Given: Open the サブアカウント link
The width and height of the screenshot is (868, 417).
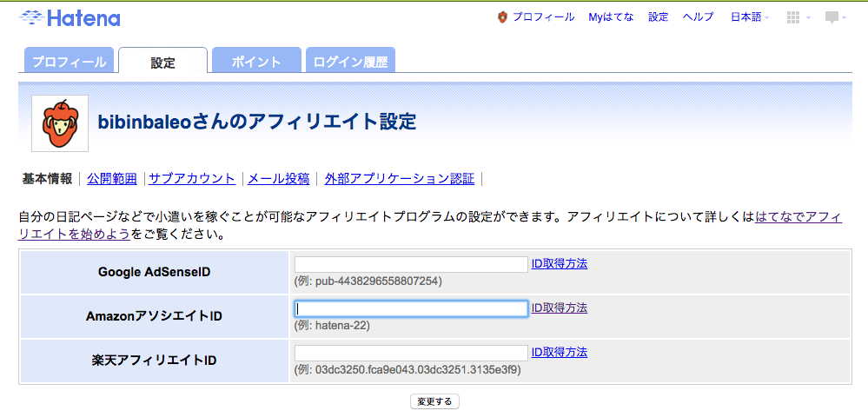Looking at the screenshot, I should pyautogui.click(x=193, y=179).
